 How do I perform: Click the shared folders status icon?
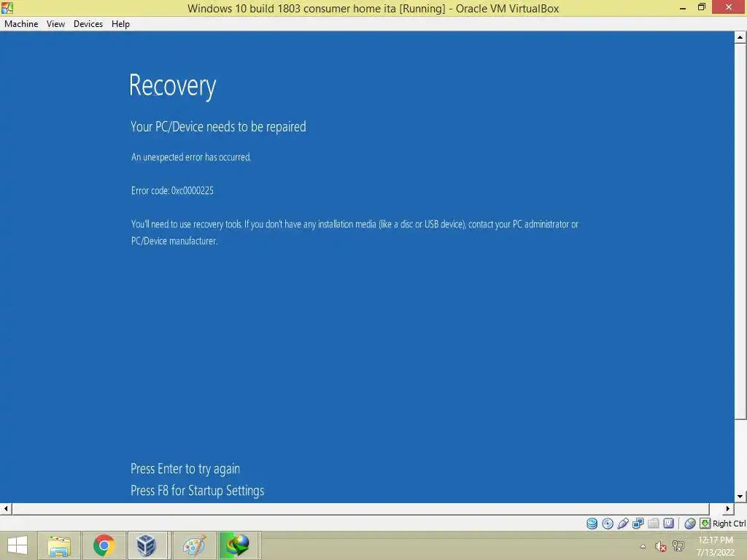click(654, 524)
